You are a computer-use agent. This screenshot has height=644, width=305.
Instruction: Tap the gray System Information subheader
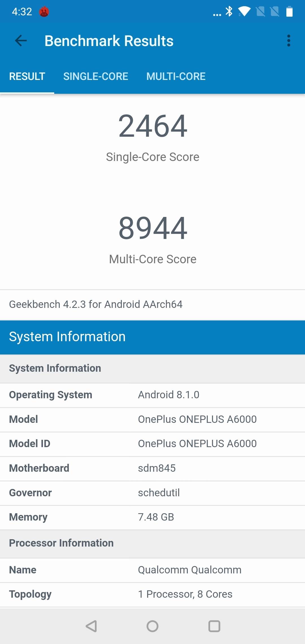point(152,369)
